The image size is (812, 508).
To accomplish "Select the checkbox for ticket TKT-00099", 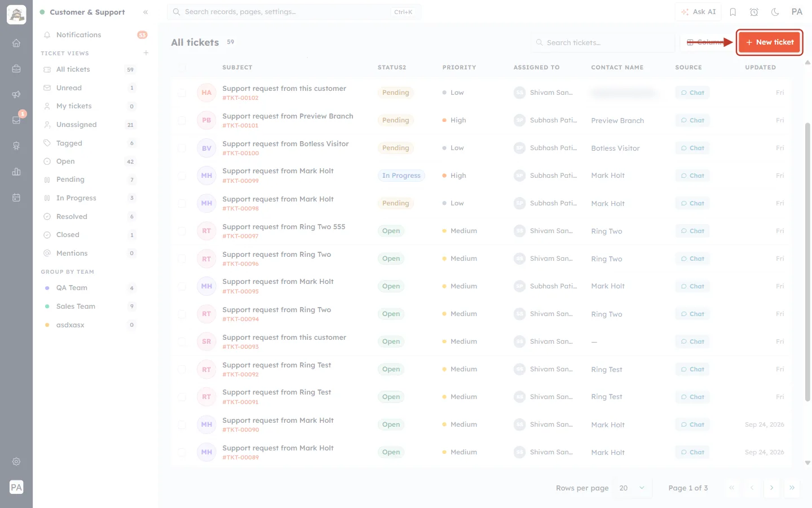I will pos(182,176).
